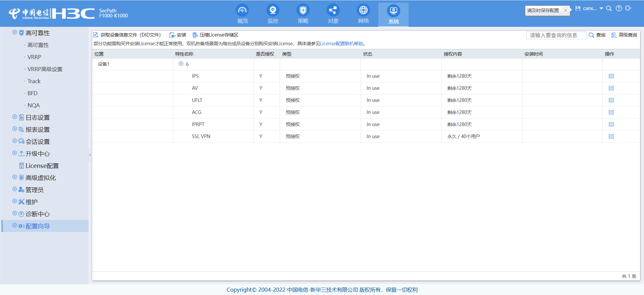This screenshot has height=295, width=644.
Task: Expand the 升级中心 section
Action: click(15, 153)
